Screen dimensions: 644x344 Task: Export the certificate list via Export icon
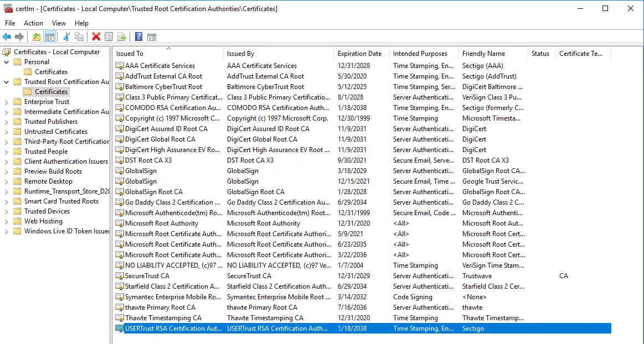(122, 37)
